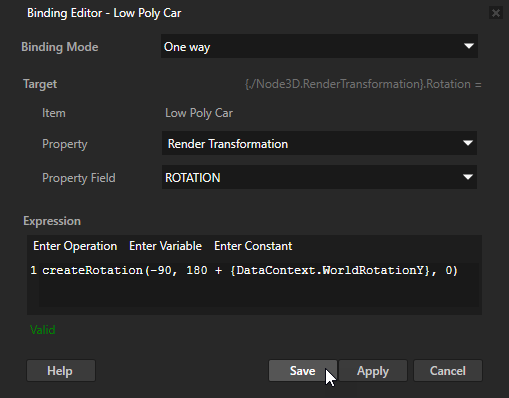Image resolution: width=509 pixels, height=398 pixels.
Task: Open the Property dropdown showing Render Transformation
Action: click(x=319, y=143)
